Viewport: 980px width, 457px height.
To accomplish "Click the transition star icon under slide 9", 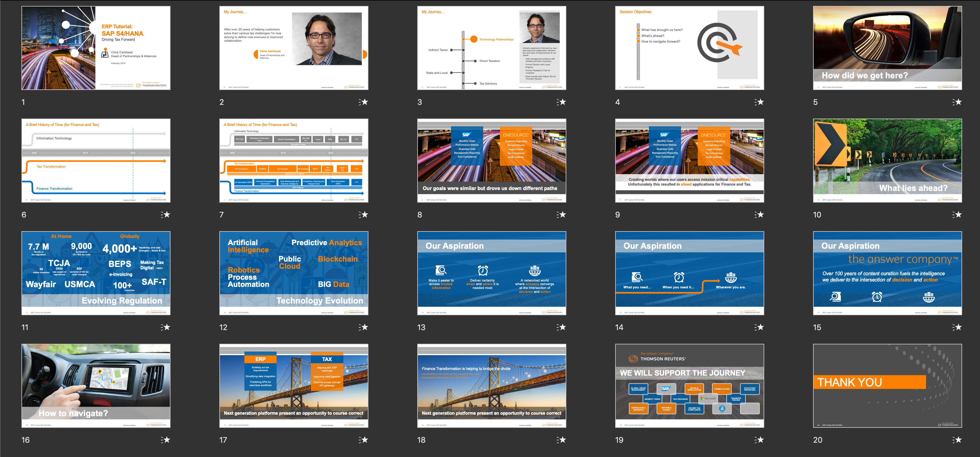I will [x=759, y=214].
